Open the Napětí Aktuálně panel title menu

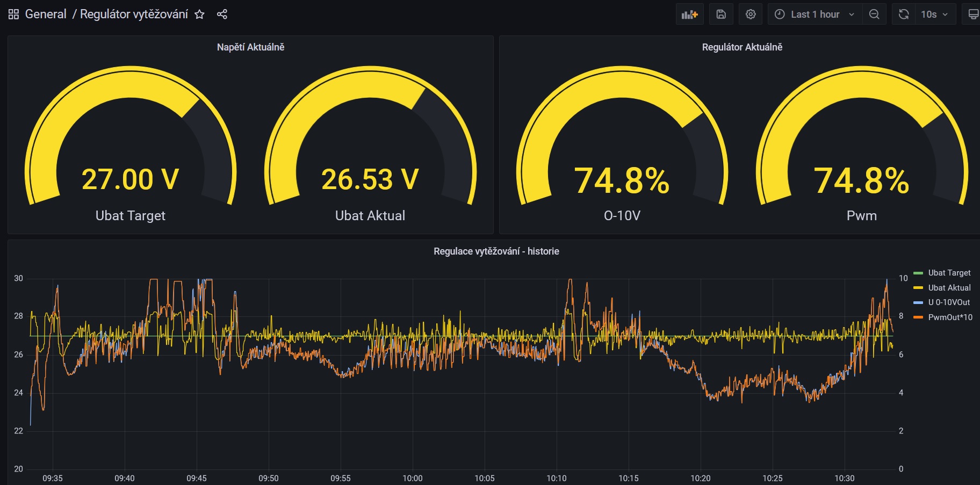[250, 47]
